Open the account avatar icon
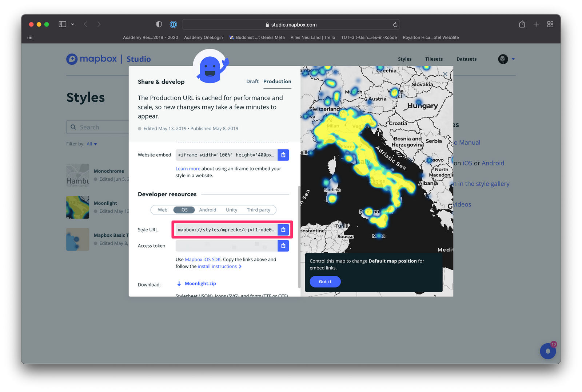Image resolution: width=582 pixels, height=392 pixels. (x=503, y=59)
